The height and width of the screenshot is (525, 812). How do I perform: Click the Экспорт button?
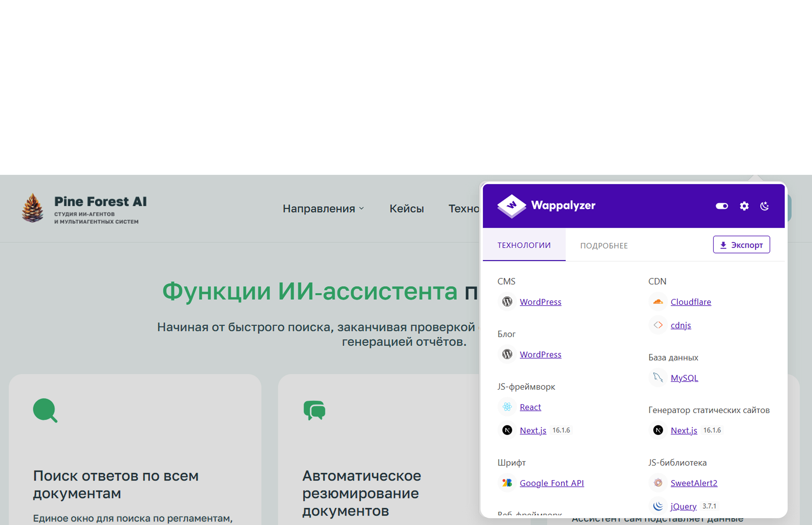click(x=741, y=245)
